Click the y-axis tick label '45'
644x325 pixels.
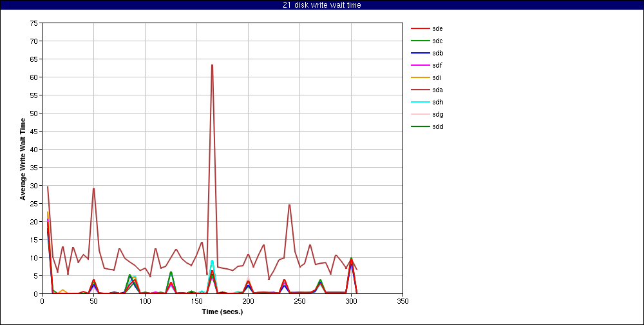34,132
